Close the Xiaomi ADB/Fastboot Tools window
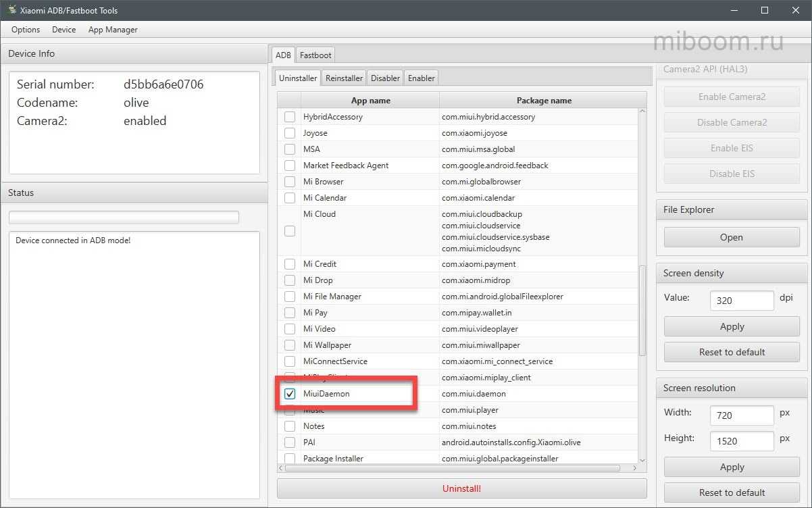Viewport: 812px width, 508px height. (796, 10)
